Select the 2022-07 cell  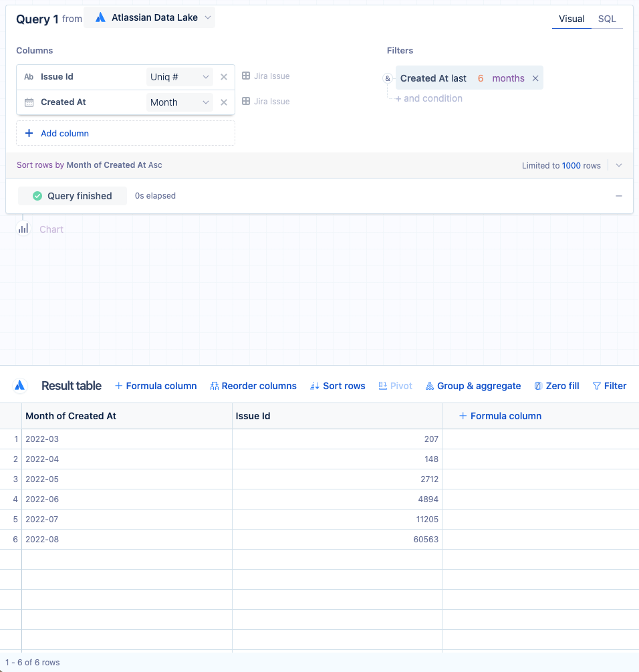(127, 520)
